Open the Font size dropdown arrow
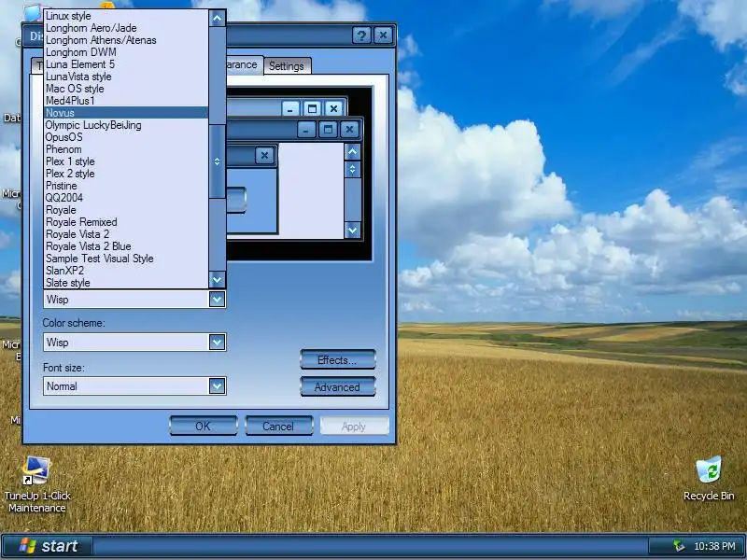Screen dimensions: 747x560 pos(217,386)
